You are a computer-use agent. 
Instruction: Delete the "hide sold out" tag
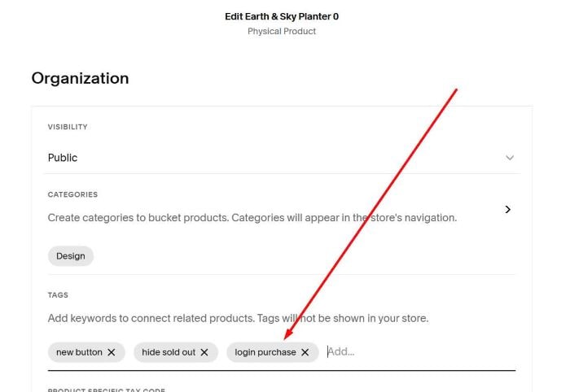[x=204, y=352]
